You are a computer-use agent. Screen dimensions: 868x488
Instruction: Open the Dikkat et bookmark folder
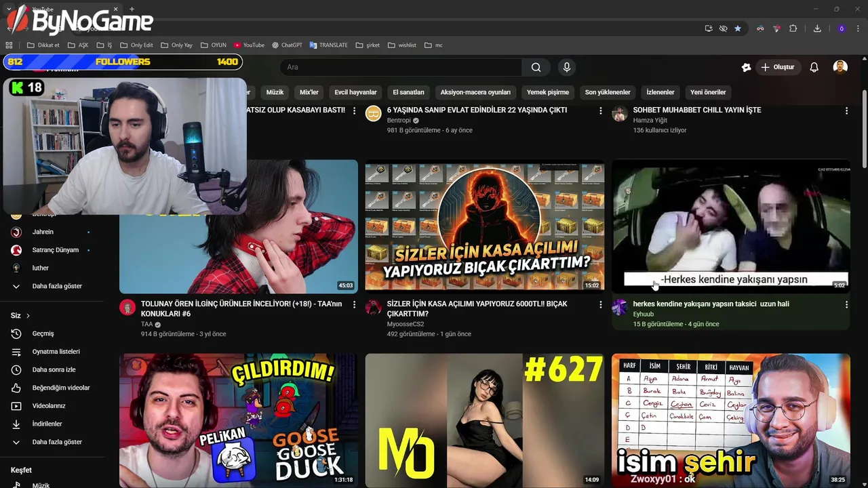(43, 45)
